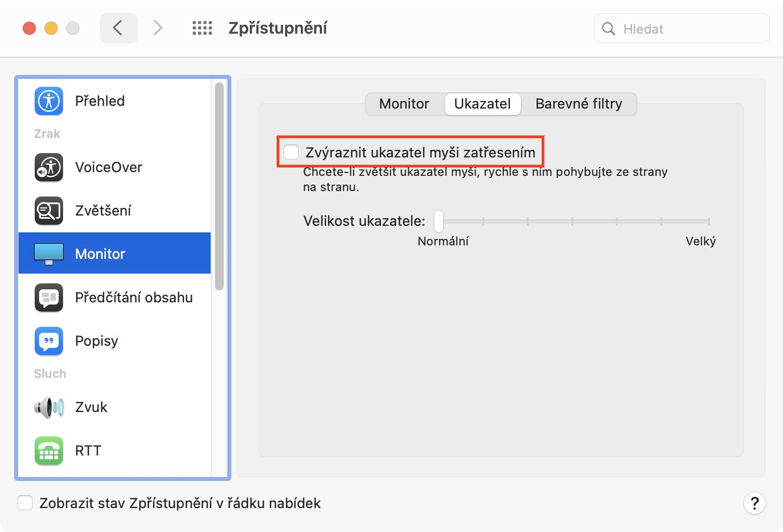The height and width of the screenshot is (532, 783).
Task: Open the Zvuk speaker icon
Action: point(49,407)
